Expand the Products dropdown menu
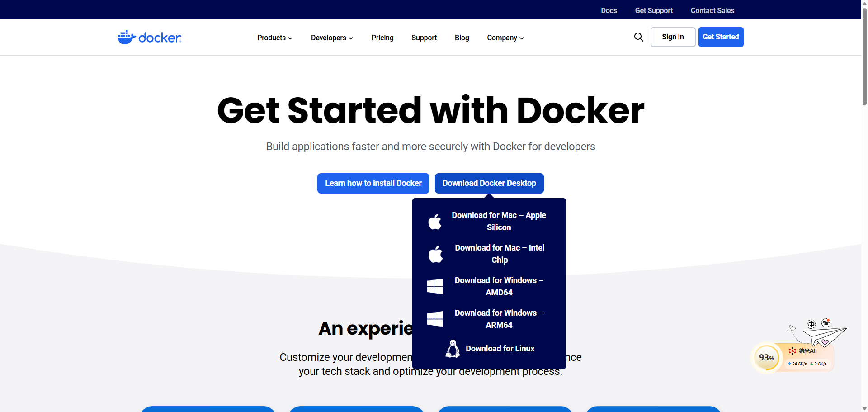This screenshot has height=412, width=868. pyautogui.click(x=275, y=38)
